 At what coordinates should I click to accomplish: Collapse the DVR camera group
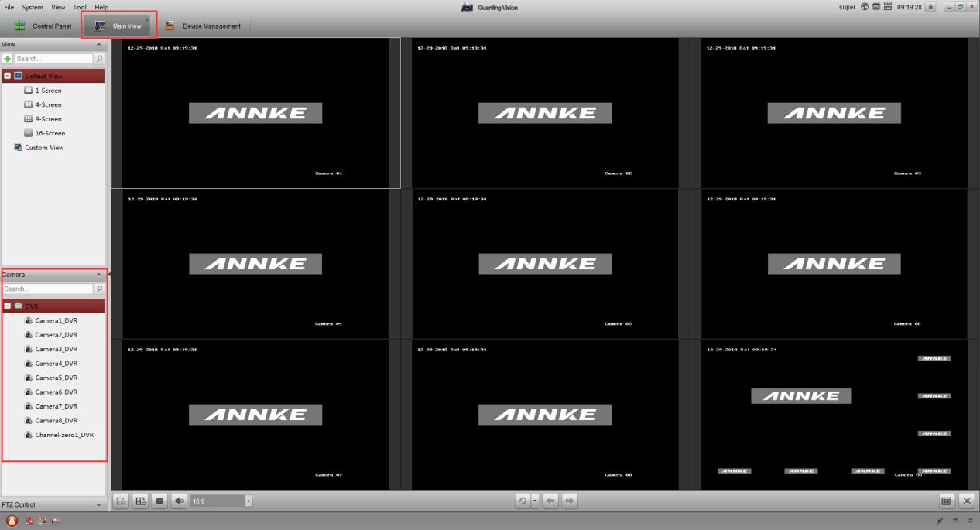[x=7, y=306]
